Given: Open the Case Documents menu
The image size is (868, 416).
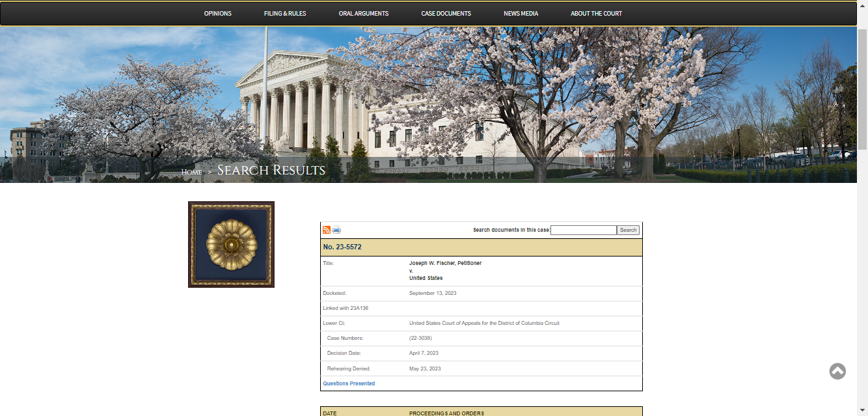Looking at the screenshot, I should 446,14.
